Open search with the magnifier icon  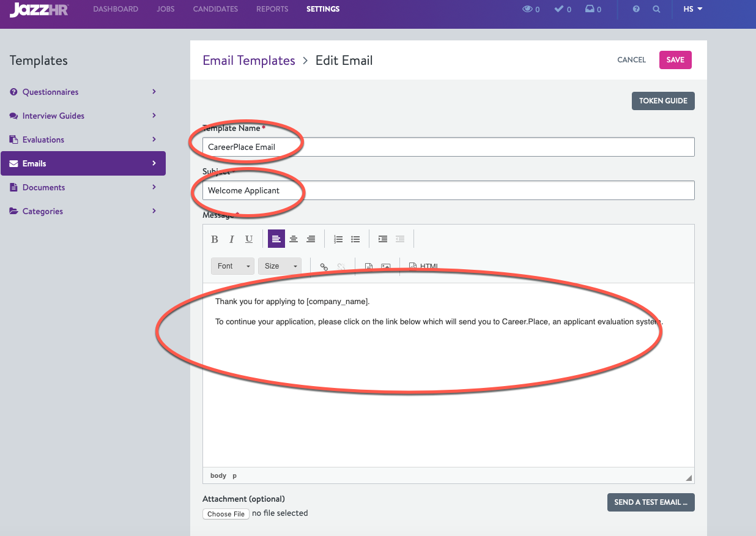[x=656, y=9]
